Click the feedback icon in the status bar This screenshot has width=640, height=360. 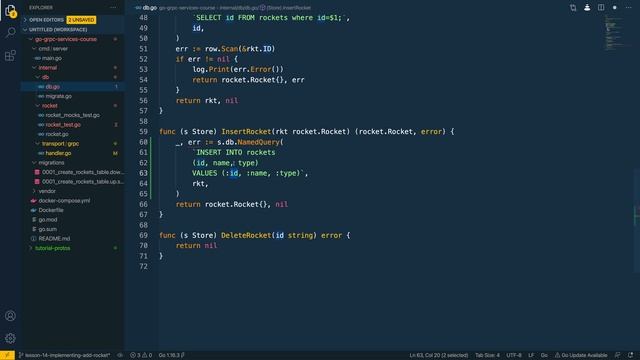pyautogui.click(x=618, y=355)
